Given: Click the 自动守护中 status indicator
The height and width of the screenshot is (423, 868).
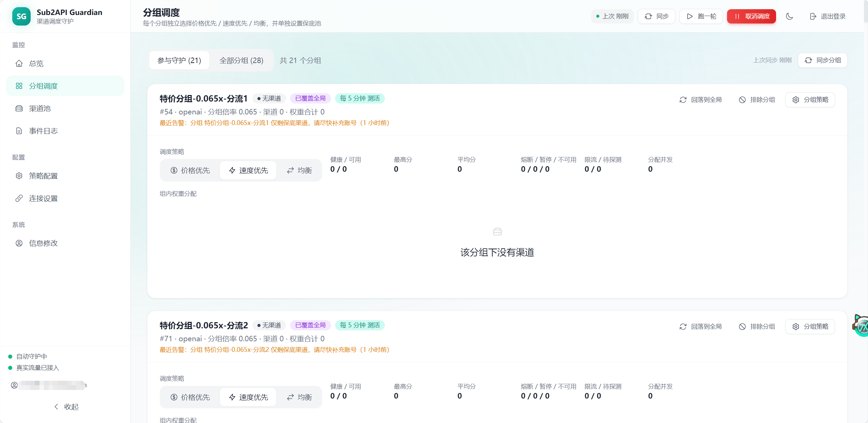Looking at the screenshot, I should (28, 357).
